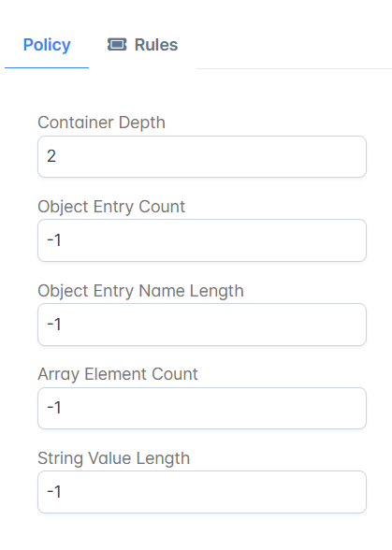The image size is (392, 550).
Task: Click the String Value Length label text
Action: coord(114,458)
